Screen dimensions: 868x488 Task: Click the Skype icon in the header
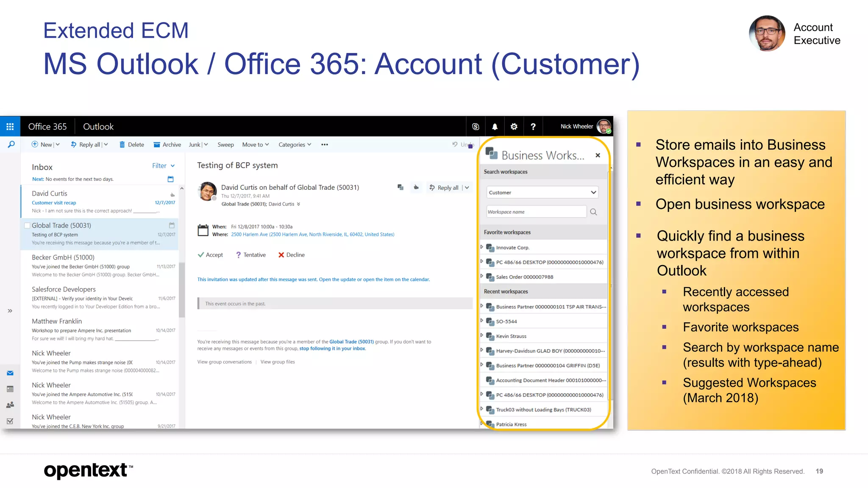tap(476, 127)
